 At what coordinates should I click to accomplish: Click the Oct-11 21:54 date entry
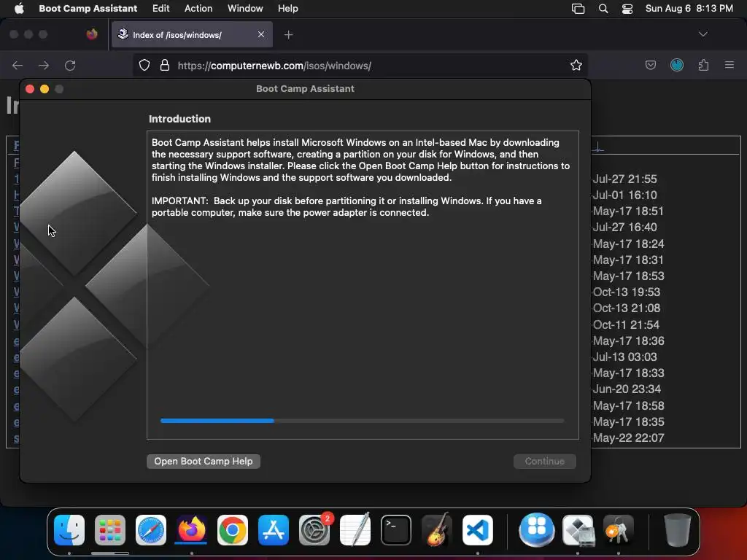[x=626, y=324]
